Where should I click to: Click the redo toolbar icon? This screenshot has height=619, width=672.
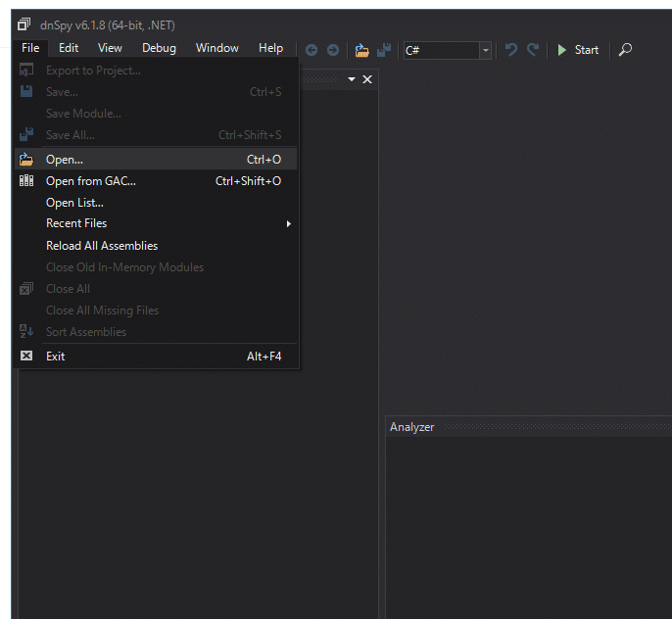pos(533,50)
